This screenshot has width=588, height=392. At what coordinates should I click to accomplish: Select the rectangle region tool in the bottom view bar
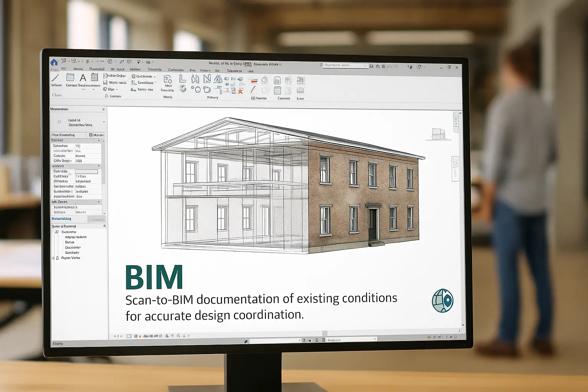pyautogui.click(x=128, y=336)
